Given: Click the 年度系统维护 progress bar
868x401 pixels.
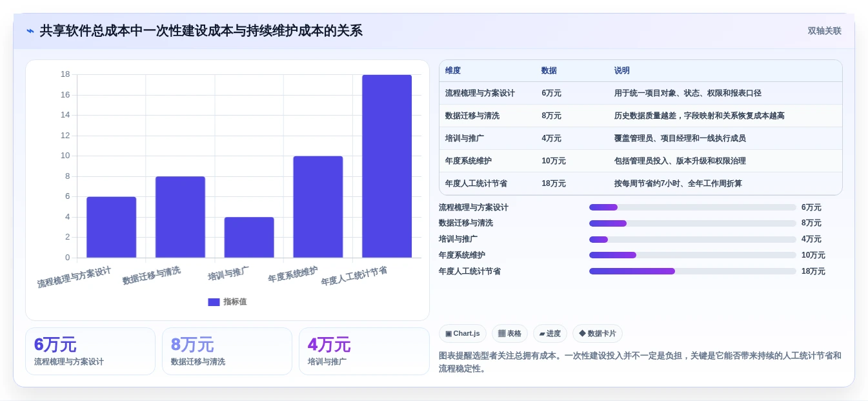Looking at the screenshot, I should click(692, 255).
